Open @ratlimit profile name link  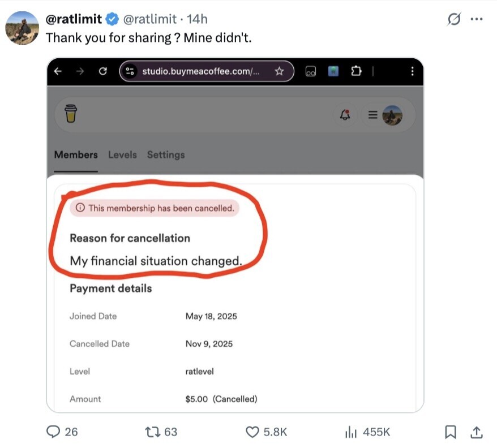[74, 19]
